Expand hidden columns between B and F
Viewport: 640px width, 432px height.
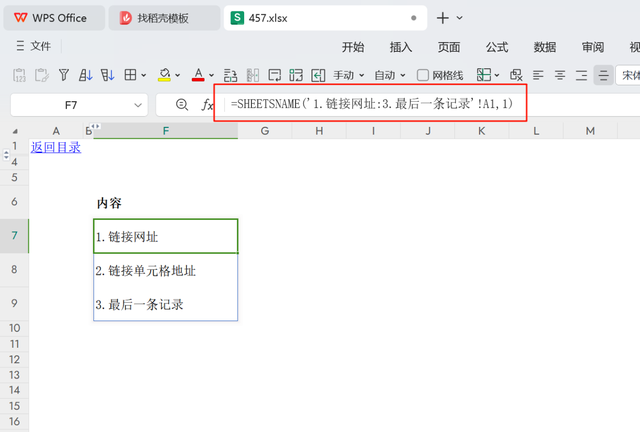[x=96, y=126]
